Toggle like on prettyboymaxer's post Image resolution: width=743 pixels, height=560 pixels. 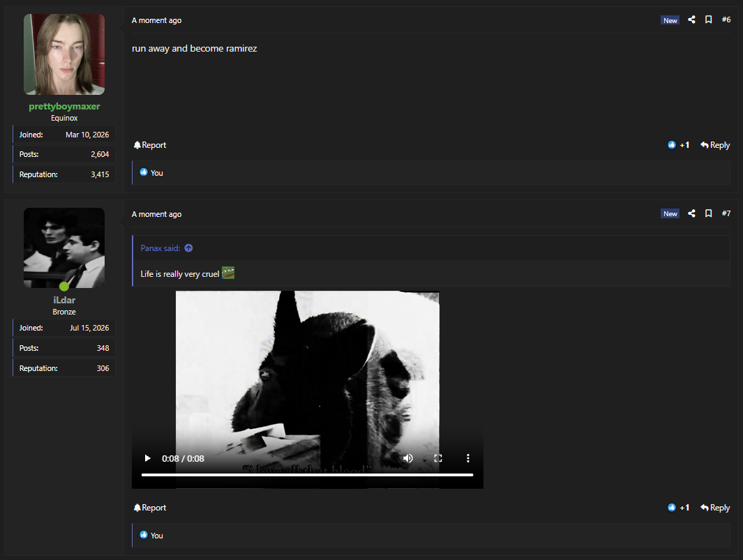point(678,145)
